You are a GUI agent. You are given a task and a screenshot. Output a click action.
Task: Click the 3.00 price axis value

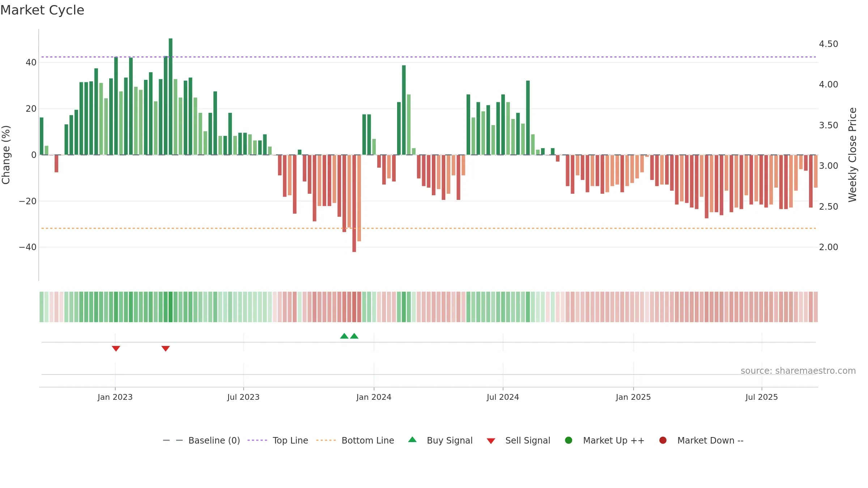(829, 166)
